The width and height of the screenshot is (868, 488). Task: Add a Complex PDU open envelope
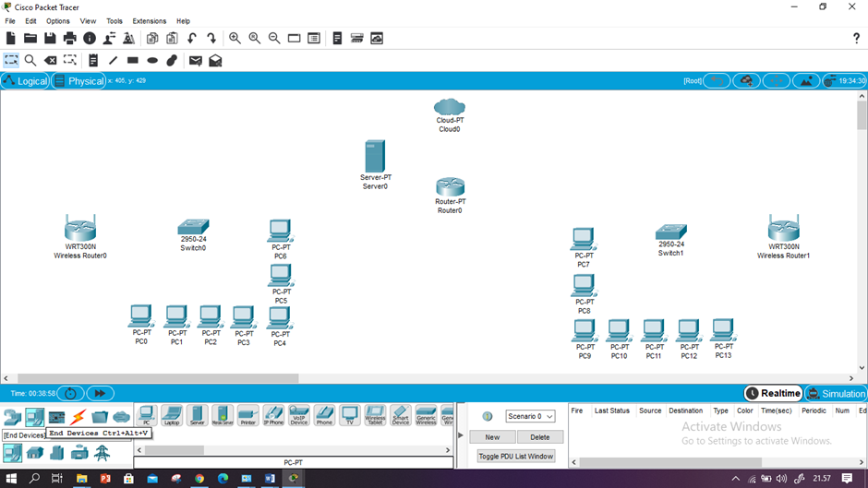[215, 60]
